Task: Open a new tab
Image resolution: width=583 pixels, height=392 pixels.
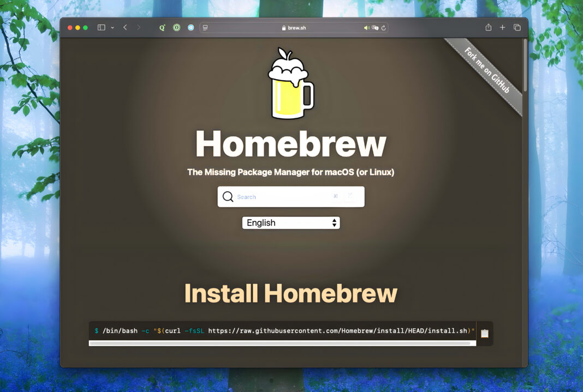Action: click(502, 27)
